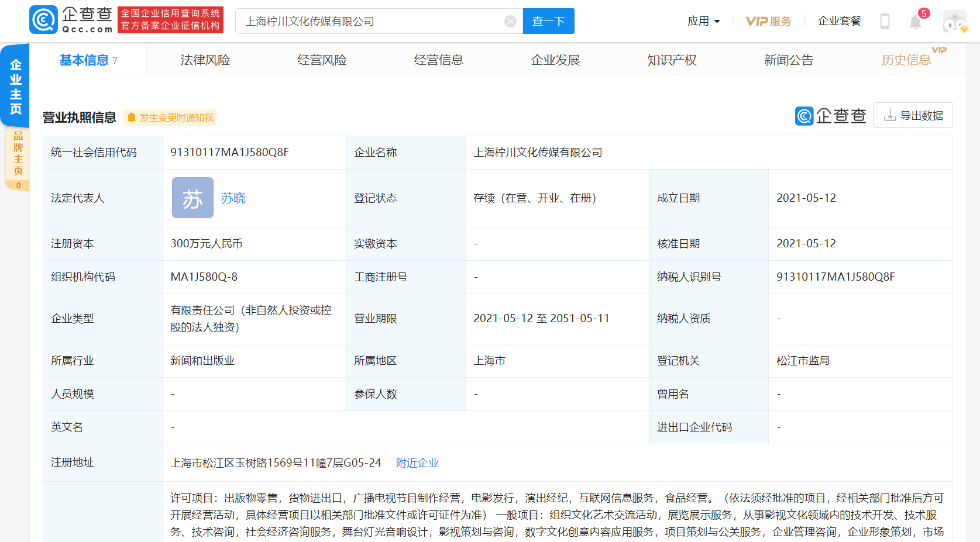Open the notifications bell
This screenshot has height=542, width=980.
point(915,22)
